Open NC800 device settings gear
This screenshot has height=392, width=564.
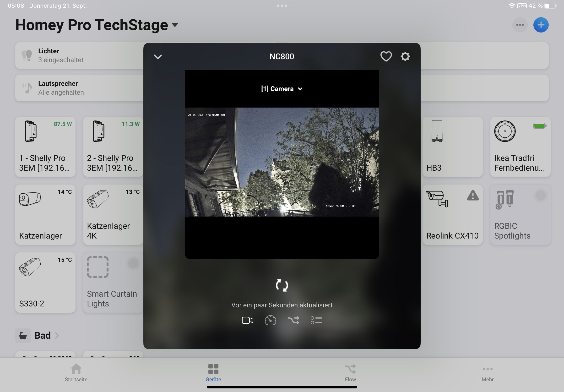click(x=405, y=56)
